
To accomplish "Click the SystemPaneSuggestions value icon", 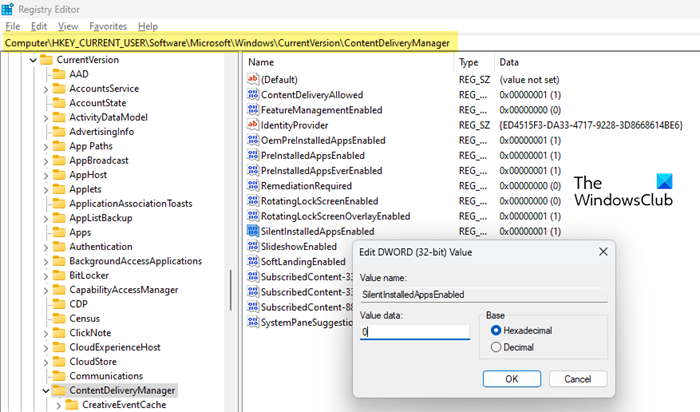I will 253,322.
